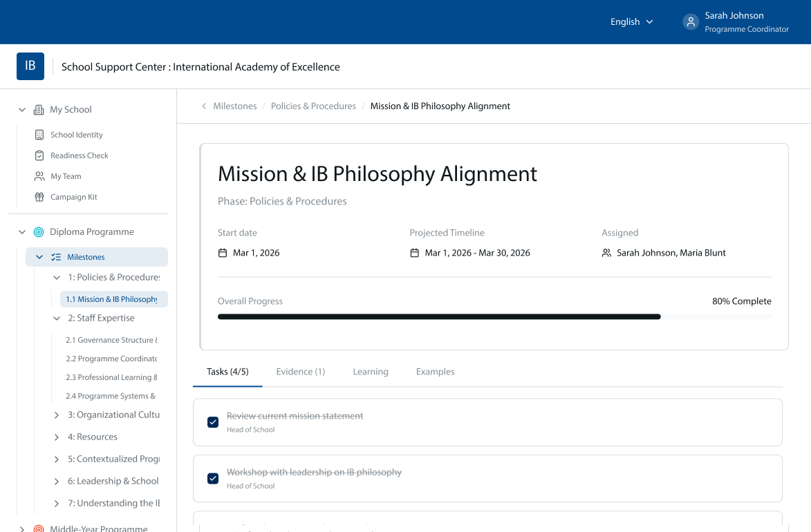Click the My Team people icon
Image resolution: width=811 pixels, height=532 pixels.
coord(39,176)
